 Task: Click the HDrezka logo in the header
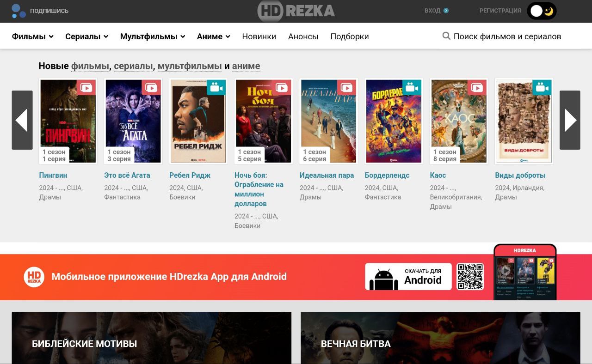(x=296, y=11)
